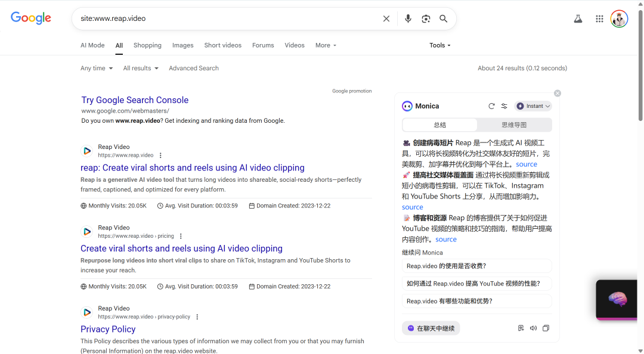Switch to Shopping tab

tap(147, 45)
